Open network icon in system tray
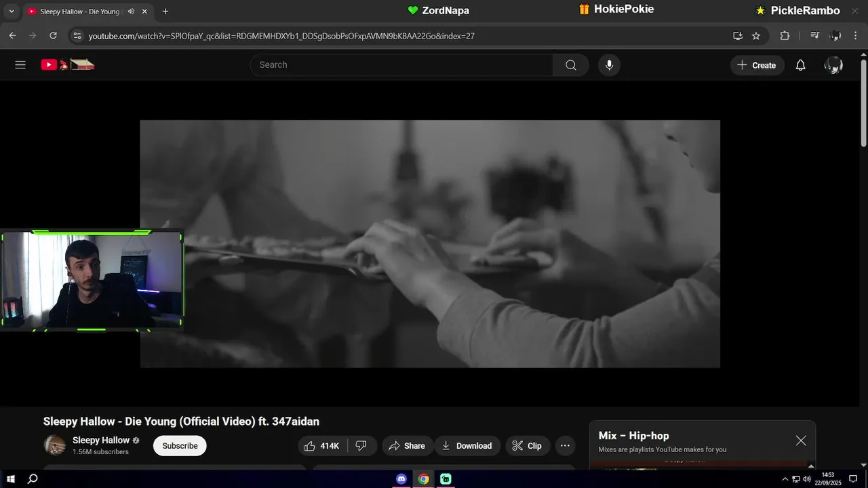 [x=796, y=479]
